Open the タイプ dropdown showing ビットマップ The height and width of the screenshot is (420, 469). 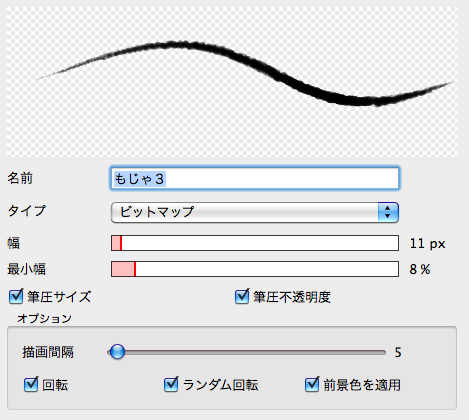(x=255, y=212)
